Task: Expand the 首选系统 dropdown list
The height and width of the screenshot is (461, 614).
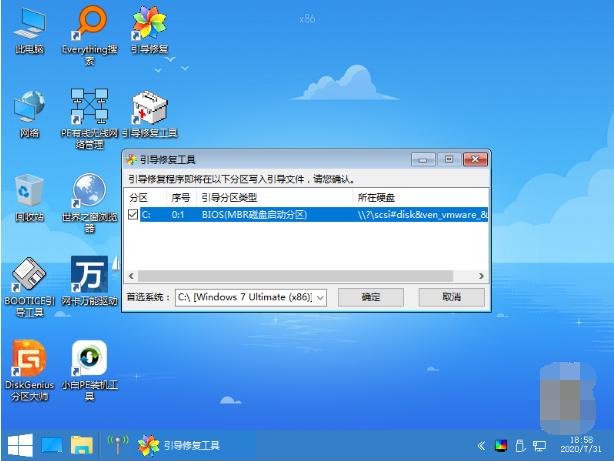Action: click(x=319, y=297)
